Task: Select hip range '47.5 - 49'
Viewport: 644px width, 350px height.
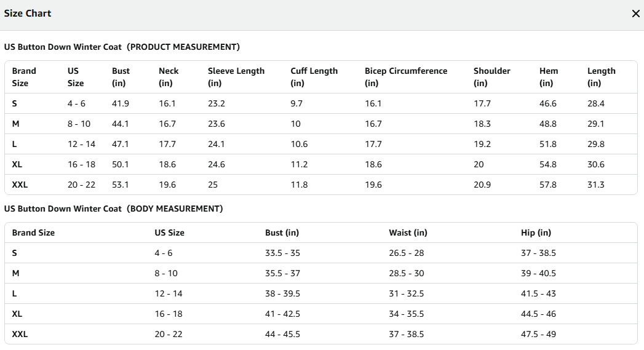Action: point(538,335)
